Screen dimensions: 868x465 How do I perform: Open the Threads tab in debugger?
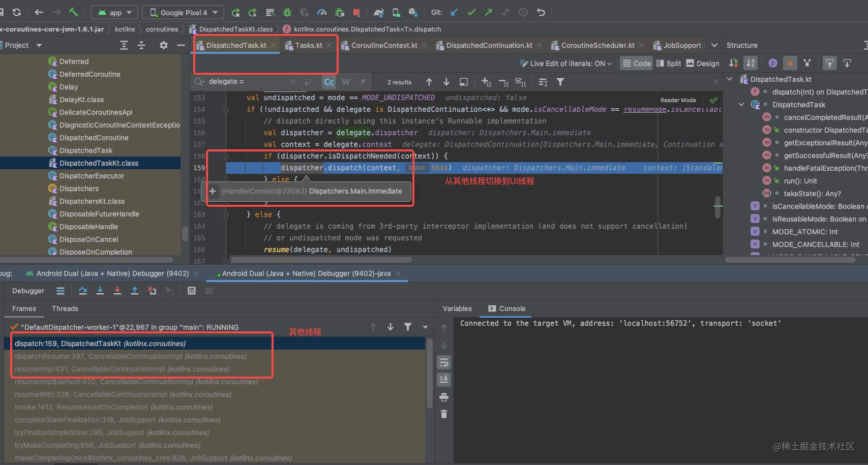65,308
